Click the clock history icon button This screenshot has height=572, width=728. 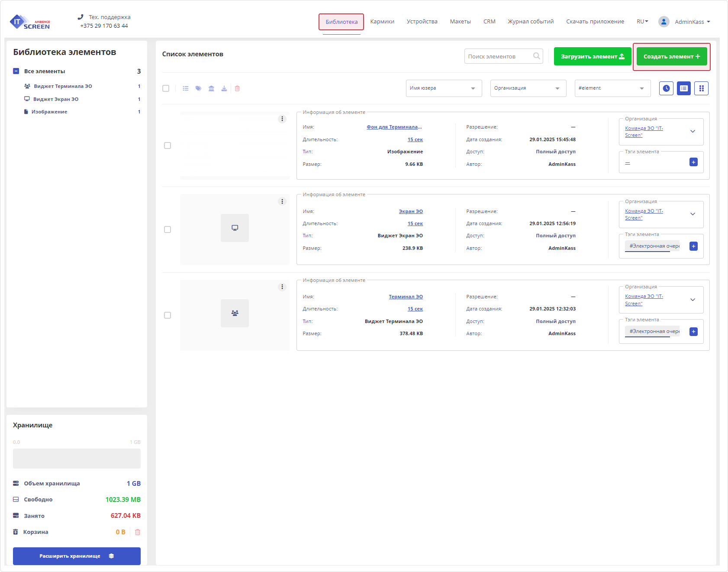point(666,88)
